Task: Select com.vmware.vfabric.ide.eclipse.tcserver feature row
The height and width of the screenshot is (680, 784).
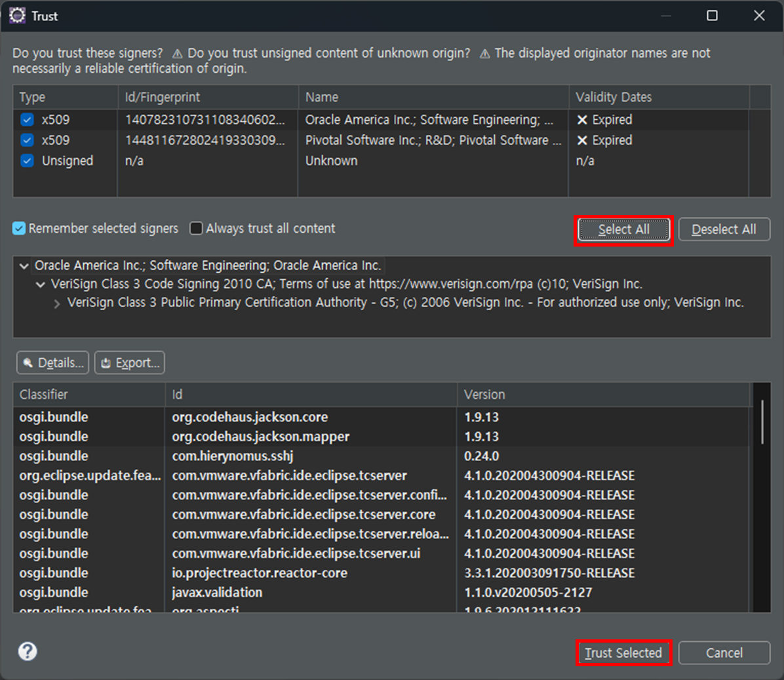Action: click(381, 475)
